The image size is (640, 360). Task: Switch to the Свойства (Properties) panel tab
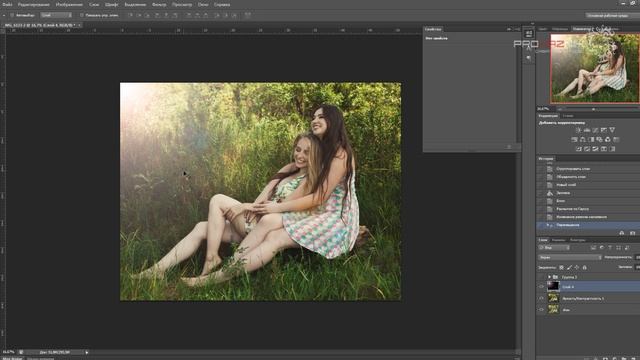click(x=433, y=29)
